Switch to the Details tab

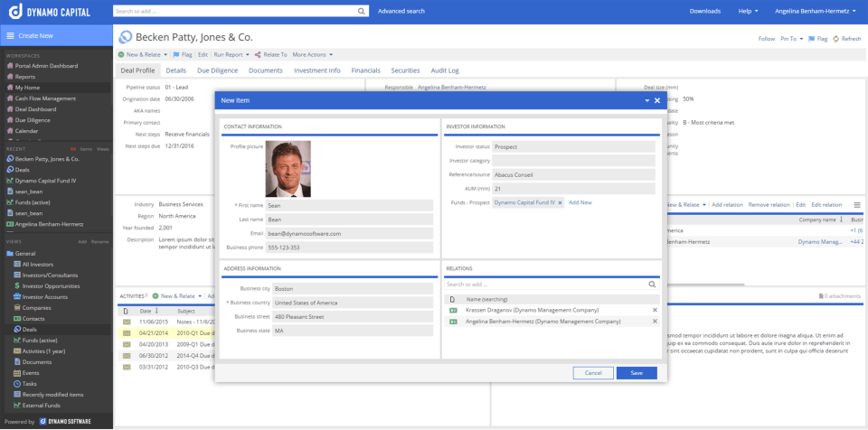(x=176, y=70)
